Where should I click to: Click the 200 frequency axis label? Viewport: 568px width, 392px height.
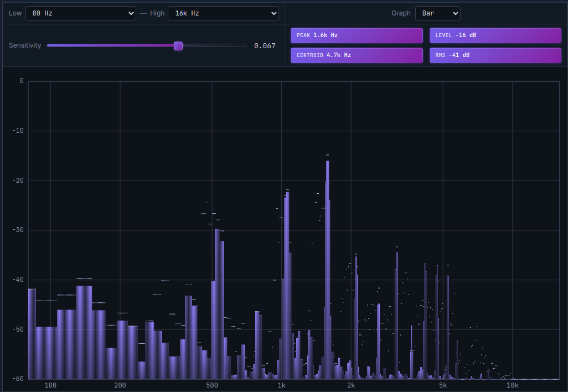point(120,385)
